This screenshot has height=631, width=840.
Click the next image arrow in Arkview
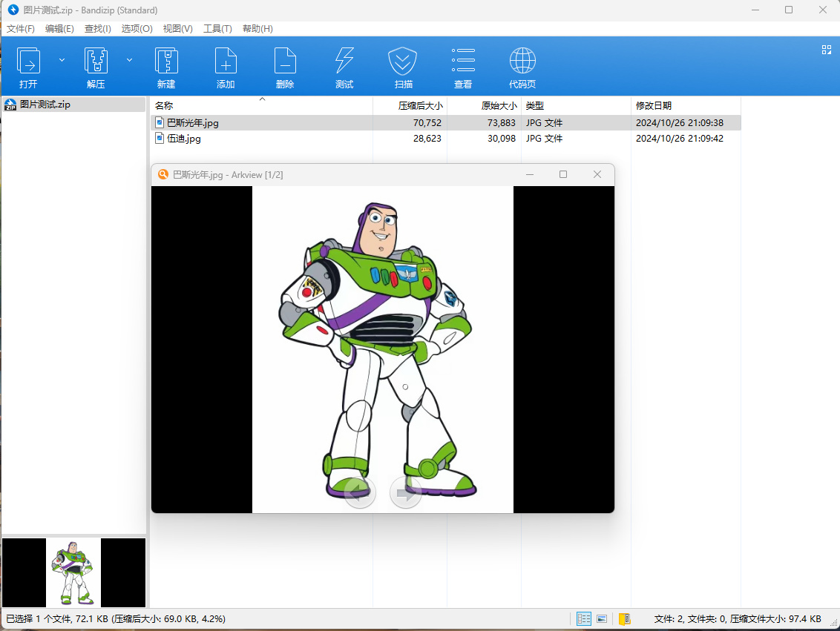406,492
